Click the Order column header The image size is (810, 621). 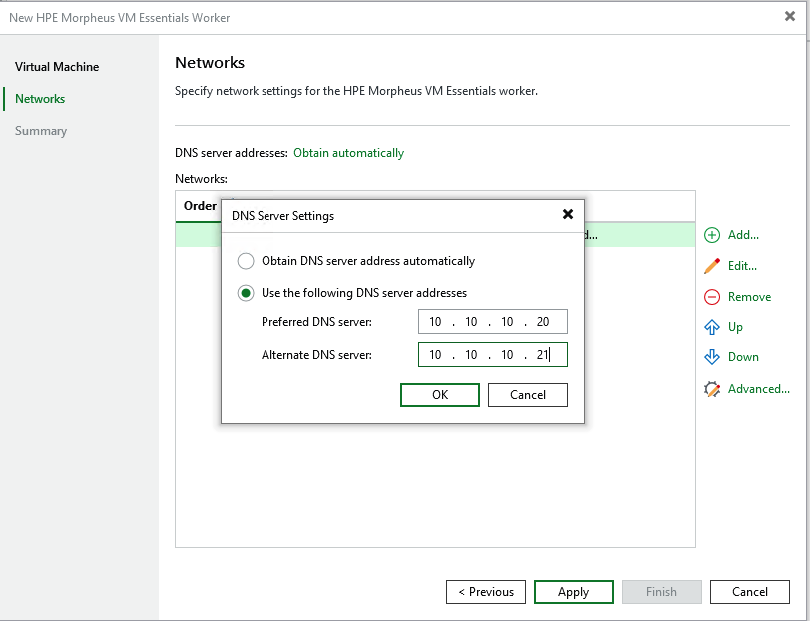pos(200,206)
